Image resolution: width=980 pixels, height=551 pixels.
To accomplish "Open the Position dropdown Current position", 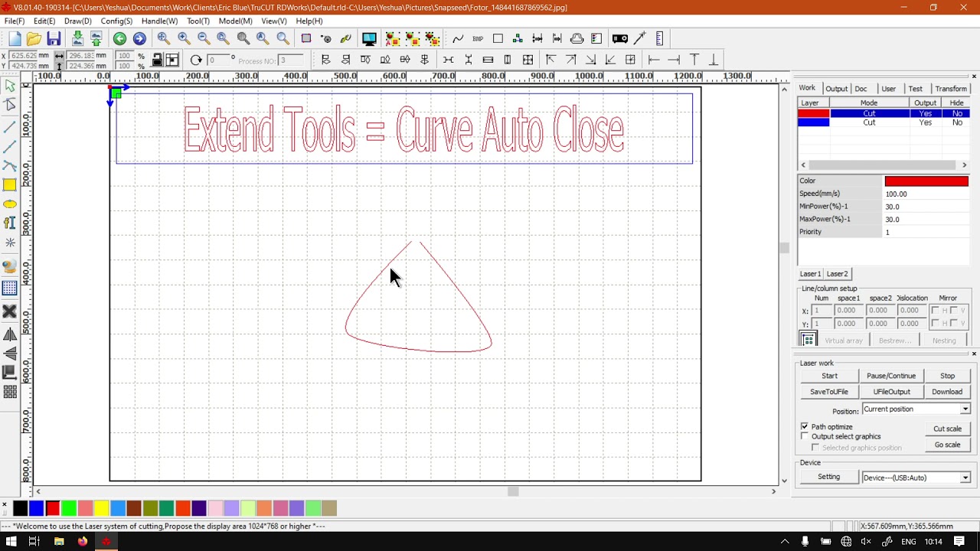I will (916, 409).
